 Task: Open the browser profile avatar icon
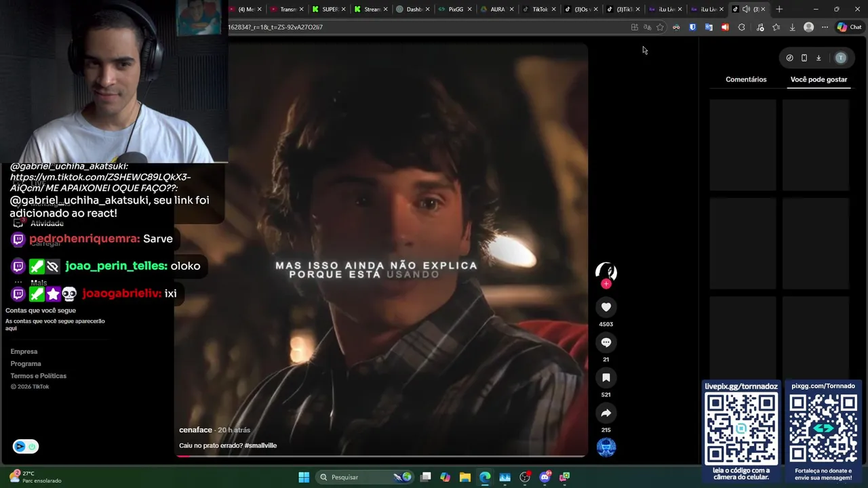tap(808, 27)
